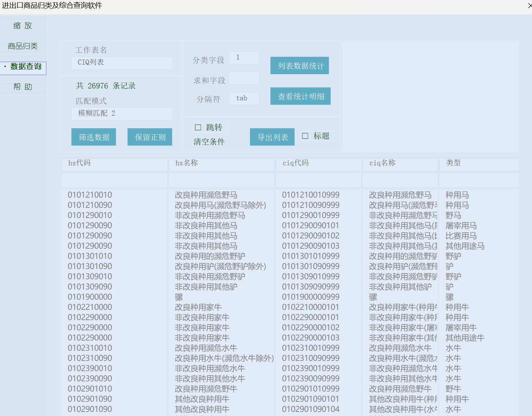The image size is (532, 416).
Task: Open the 工作表名 CIQ列表 selector
Action: coord(121,63)
